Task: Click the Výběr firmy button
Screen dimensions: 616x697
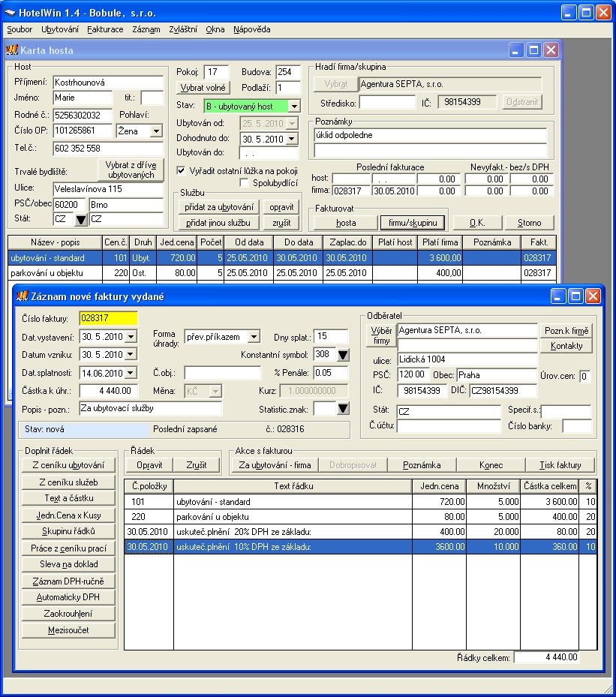Action: coord(382,335)
